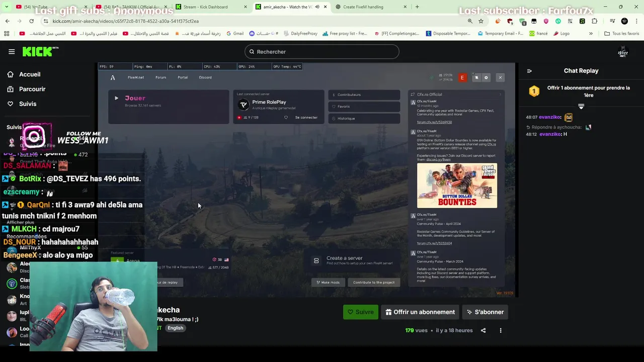
Task: Open FiveM.net link in launcher
Action: (135, 77)
